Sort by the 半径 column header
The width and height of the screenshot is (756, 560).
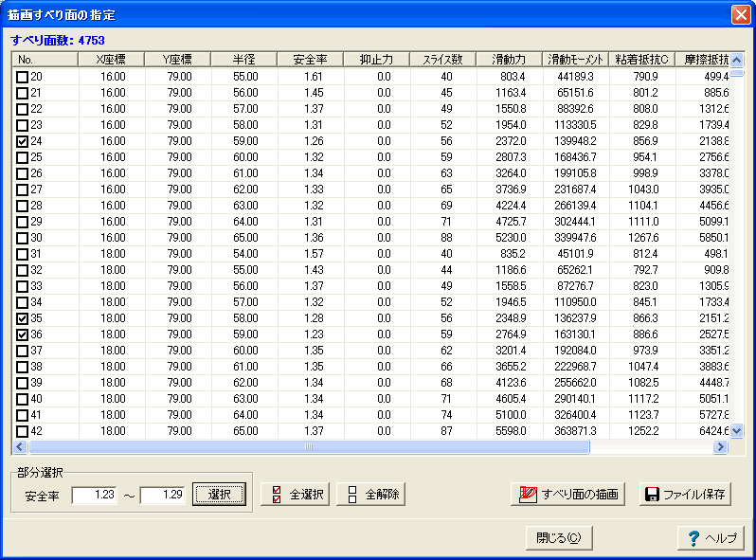pyautogui.click(x=244, y=60)
